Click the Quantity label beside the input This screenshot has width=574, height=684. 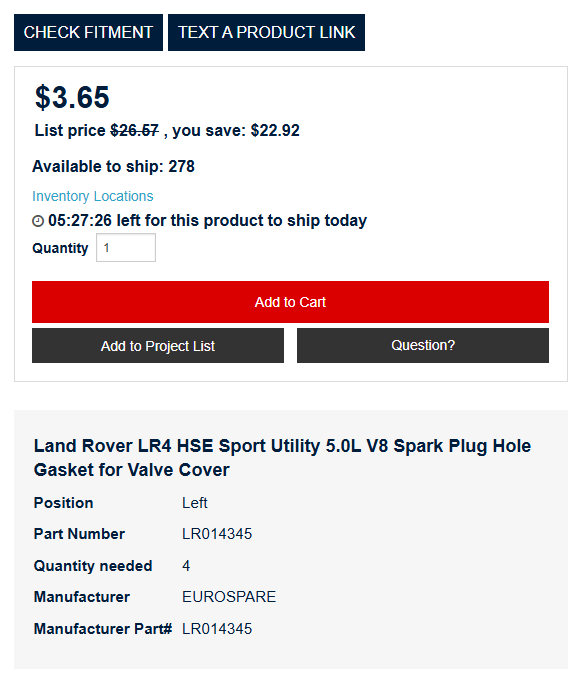tap(60, 248)
